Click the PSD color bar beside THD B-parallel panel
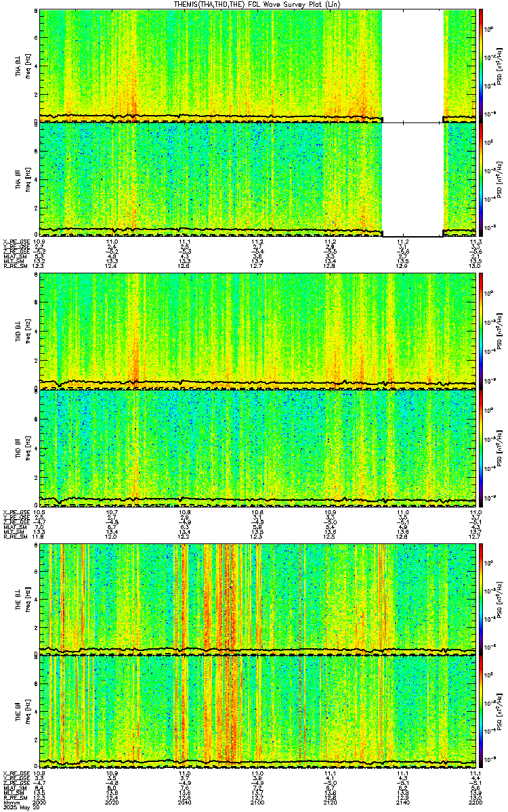The height and width of the screenshot is (812, 508). coord(482,447)
